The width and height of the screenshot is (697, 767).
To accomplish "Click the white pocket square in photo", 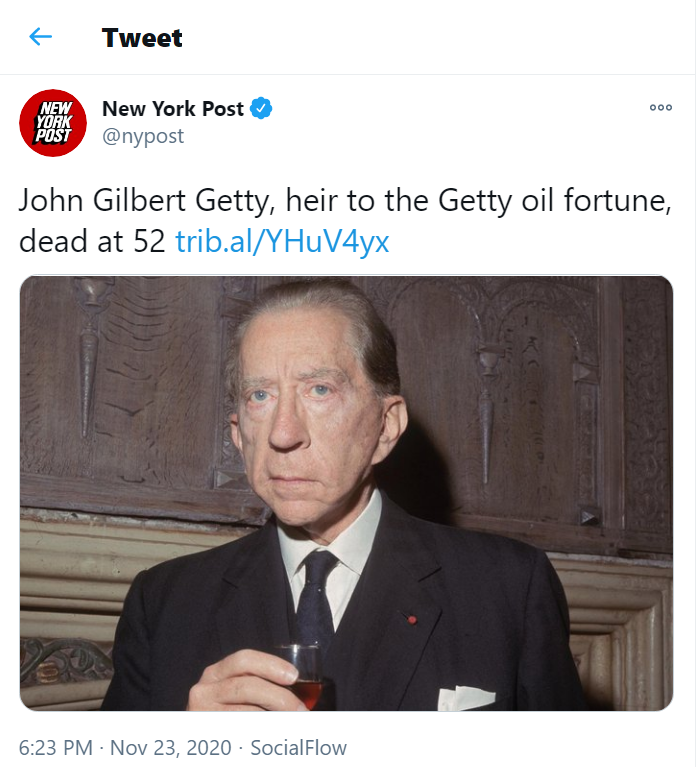I will [466, 697].
